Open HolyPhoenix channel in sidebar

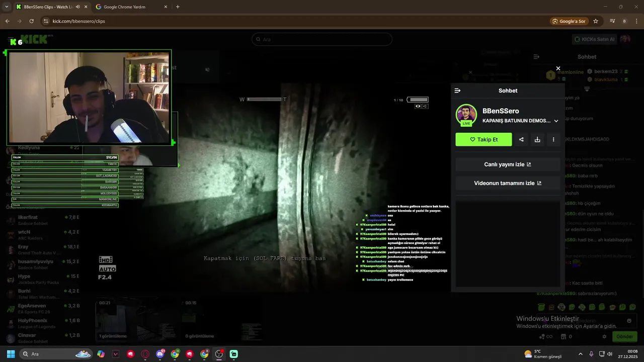[x=42, y=323]
